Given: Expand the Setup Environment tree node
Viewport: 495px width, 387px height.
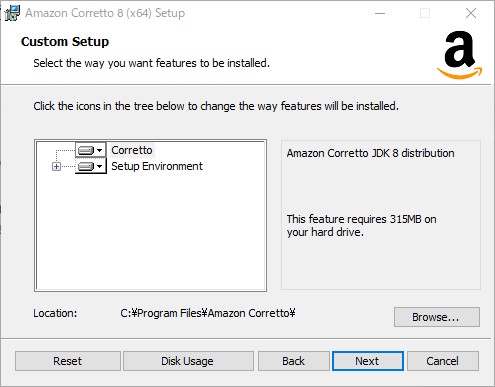Looking at the screenshot, I should (x=56, y=166).
